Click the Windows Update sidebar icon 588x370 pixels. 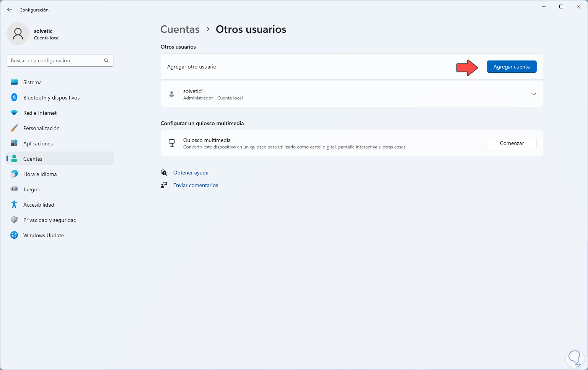tap(14, 235)
